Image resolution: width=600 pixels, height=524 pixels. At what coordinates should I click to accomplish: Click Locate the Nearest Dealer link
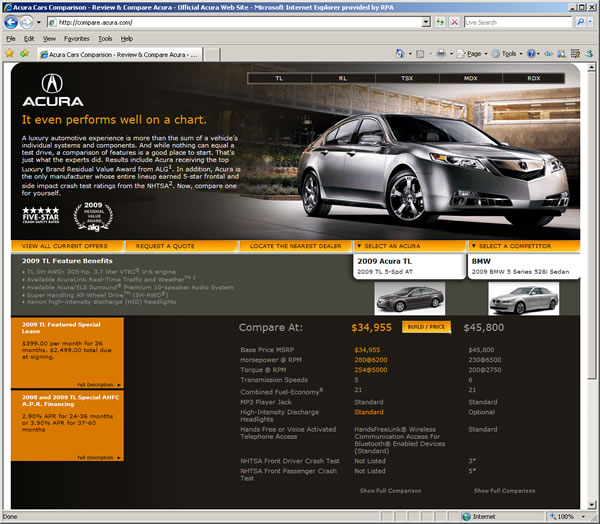coord(295,245)
